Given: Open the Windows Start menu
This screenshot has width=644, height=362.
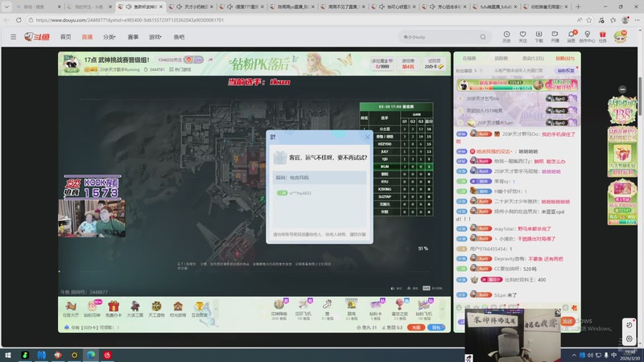Looking at the screenshot, I should click(x=7, y=355).
